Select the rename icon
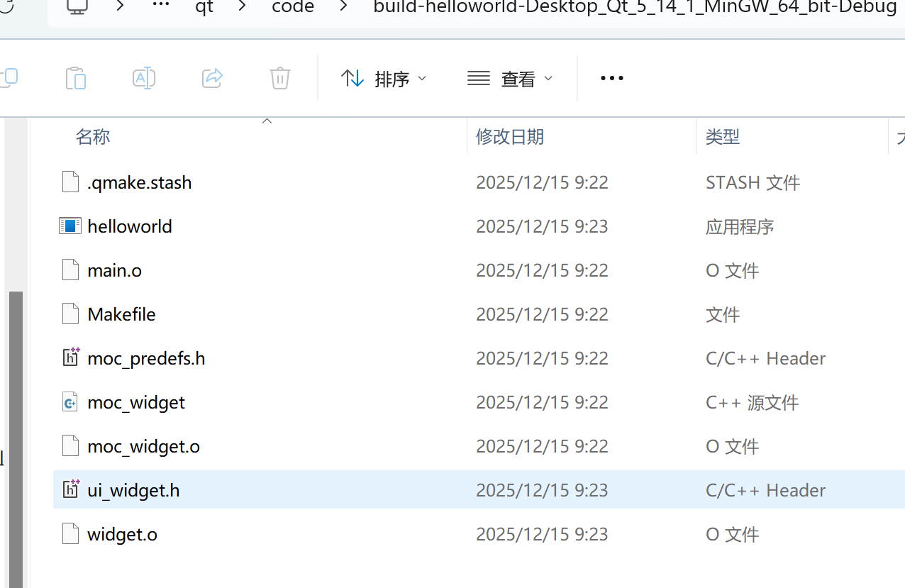Viewport: 905px width, 588px height. [143, 78]
